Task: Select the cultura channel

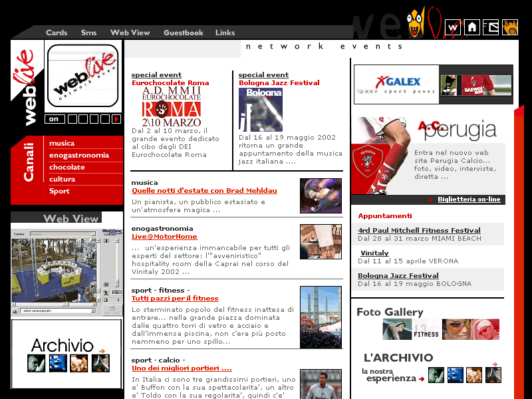Action: coord(62,179)
